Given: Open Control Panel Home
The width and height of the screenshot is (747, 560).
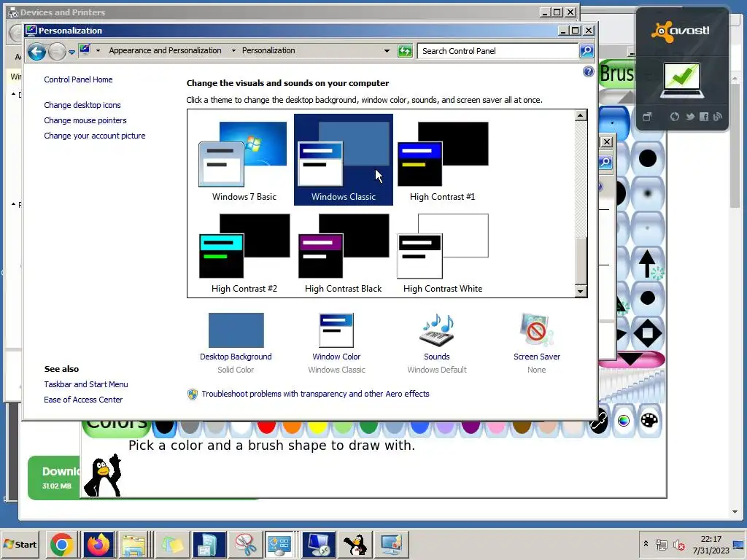Looking at the screenshot, I should 78,79.
